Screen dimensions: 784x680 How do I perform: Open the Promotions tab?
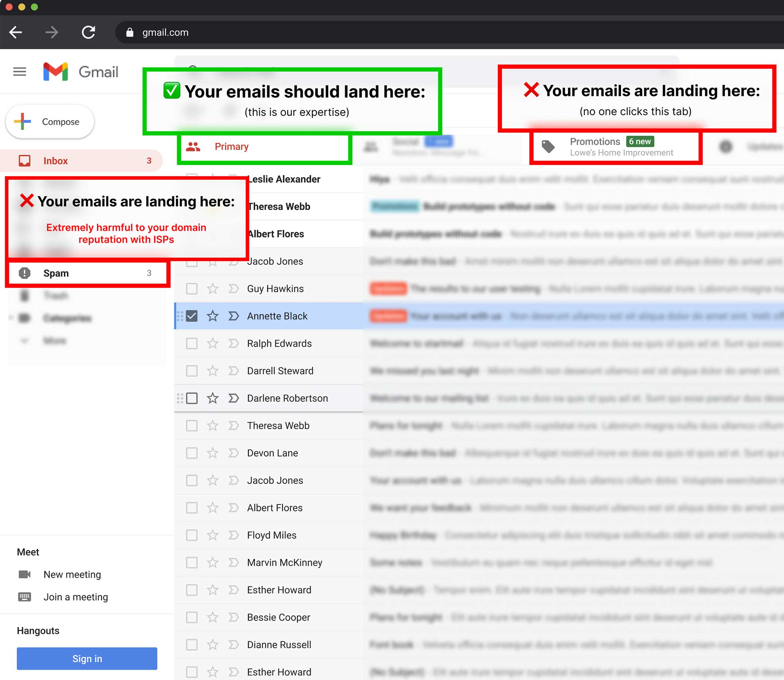pos(595,142)
